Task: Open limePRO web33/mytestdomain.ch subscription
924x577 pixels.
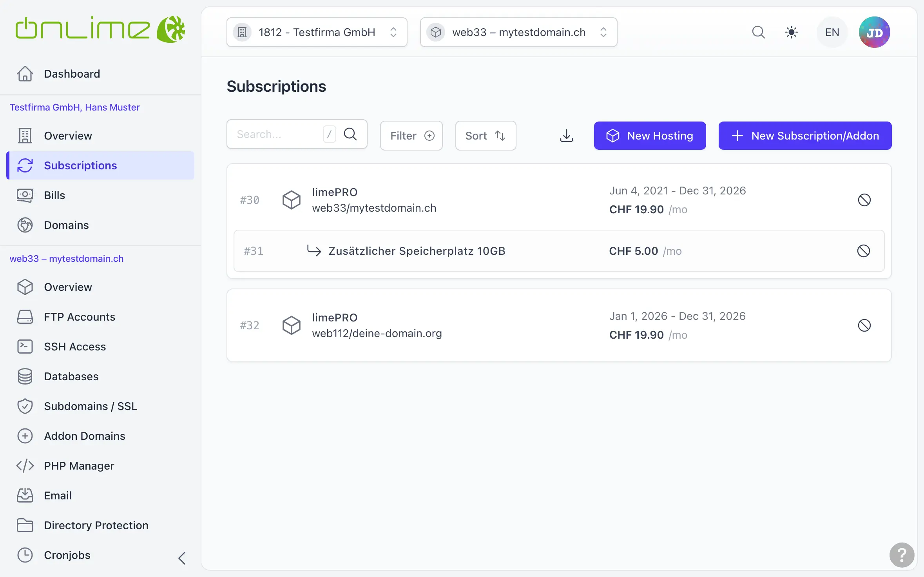Action: (x=374, y=200)
